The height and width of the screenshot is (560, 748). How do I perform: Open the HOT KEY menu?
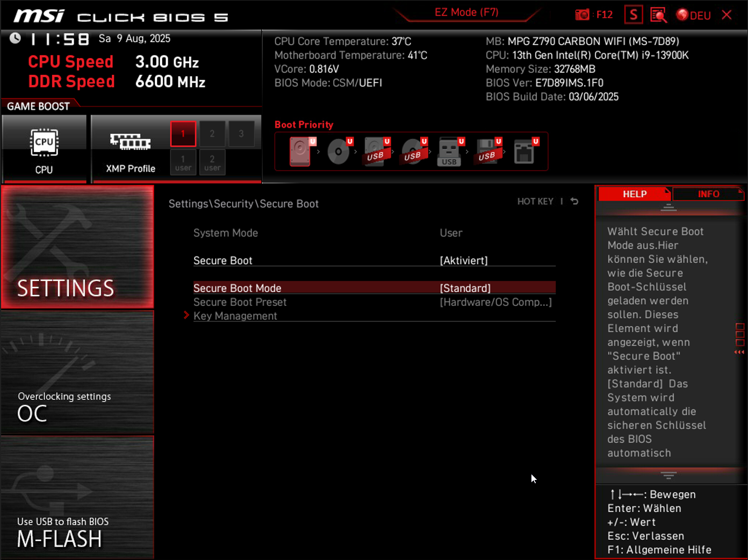pyautogui.click(x=535, y=202)
